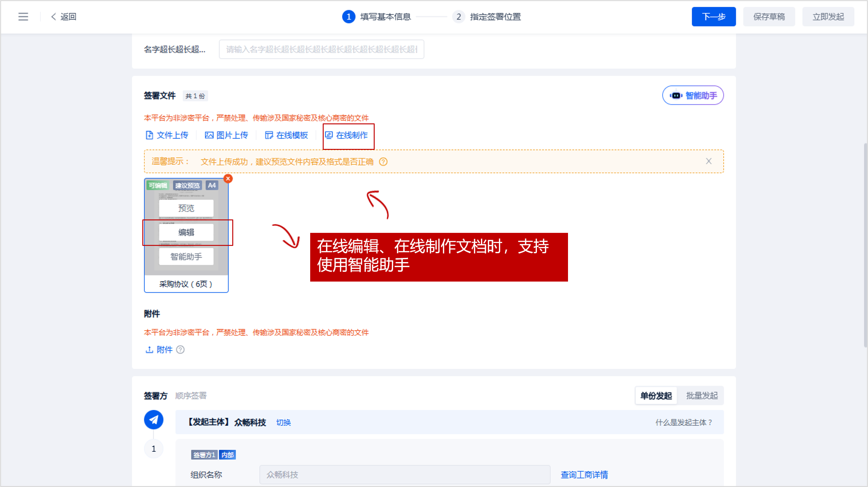Click 保存草稿 button

click(x=769, y=17)
